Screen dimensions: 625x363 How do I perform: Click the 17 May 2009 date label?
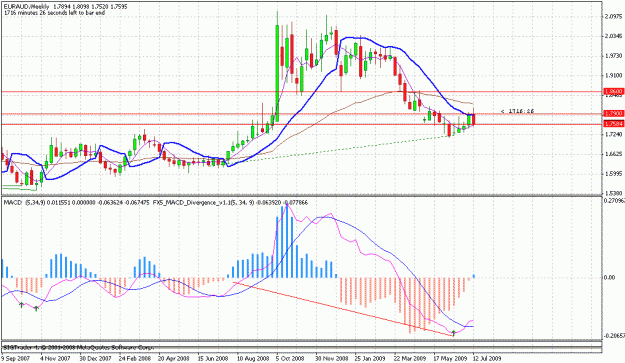pyautogui.click(x=449, y=358)
